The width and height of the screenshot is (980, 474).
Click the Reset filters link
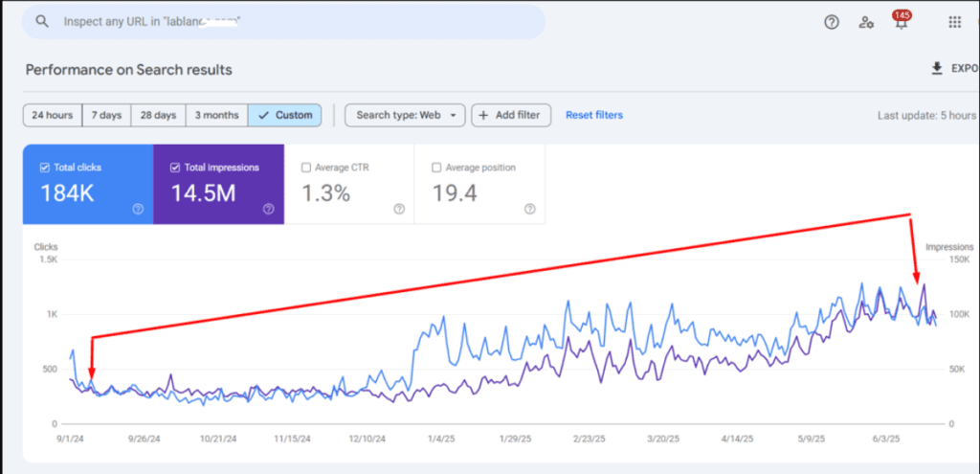pyautogui.click(x=593, y=115)
